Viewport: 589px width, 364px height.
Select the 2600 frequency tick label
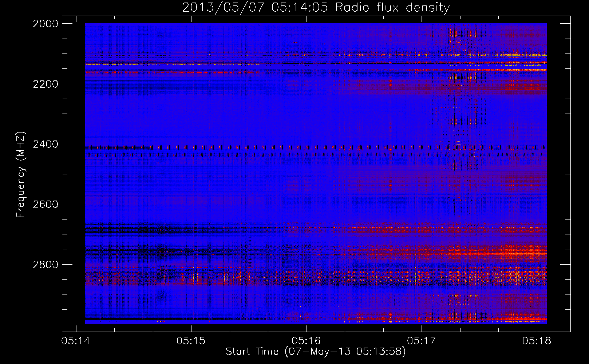pyautogui.click(x=46, y=204)
